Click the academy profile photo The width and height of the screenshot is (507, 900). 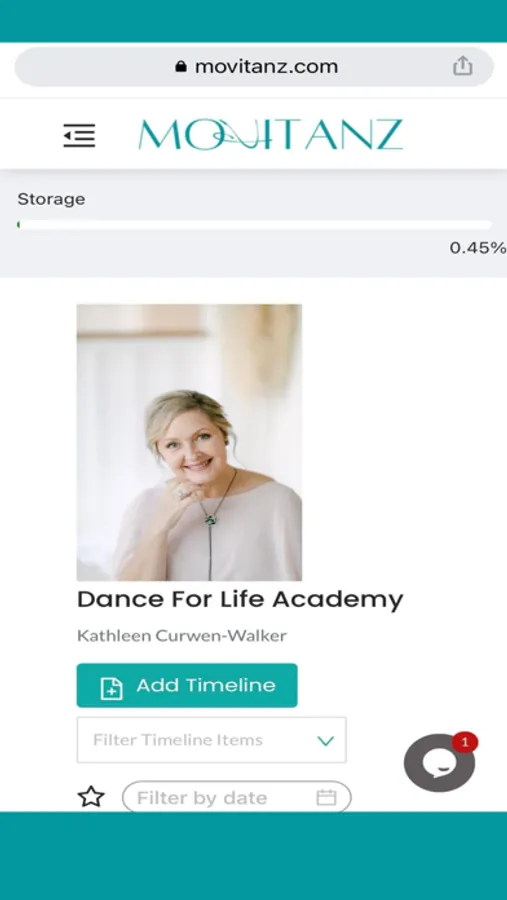[189, 443]
